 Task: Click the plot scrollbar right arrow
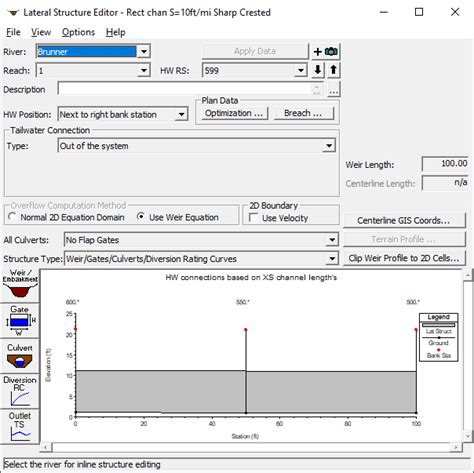tap(456, 447)
